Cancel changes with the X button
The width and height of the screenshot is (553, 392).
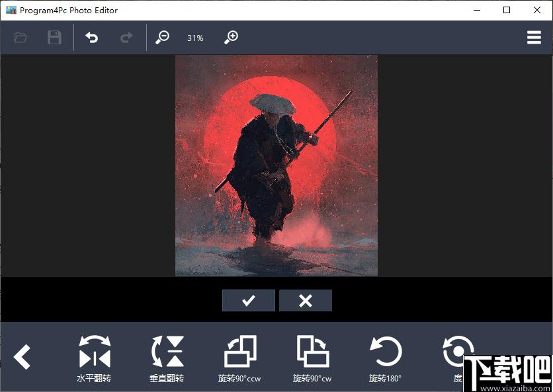(306, 301)
